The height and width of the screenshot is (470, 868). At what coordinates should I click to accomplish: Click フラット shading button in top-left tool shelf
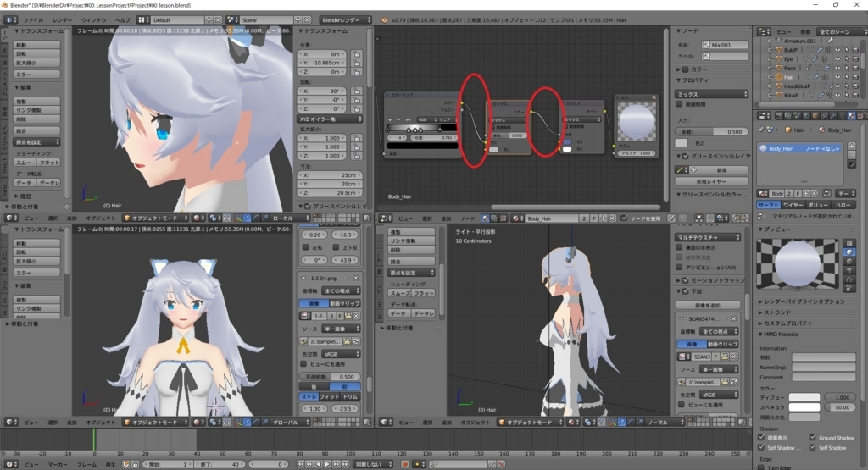(48, 163)
